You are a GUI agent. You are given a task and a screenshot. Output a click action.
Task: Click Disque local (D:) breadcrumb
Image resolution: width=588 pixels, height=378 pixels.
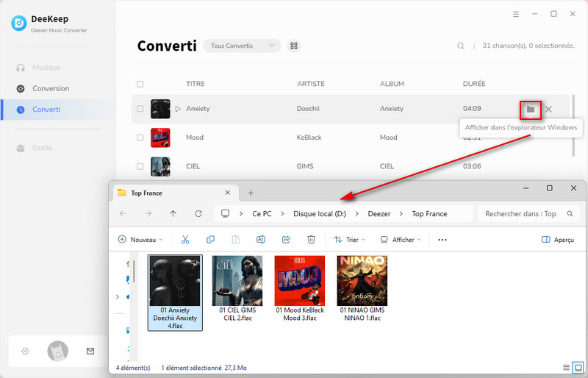point(320,214)
